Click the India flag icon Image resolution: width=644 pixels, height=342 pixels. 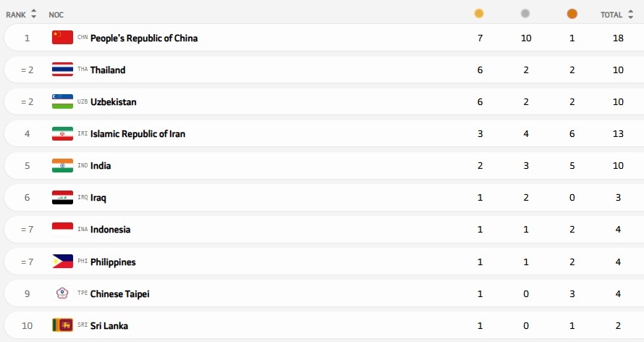tap(62, 165)
